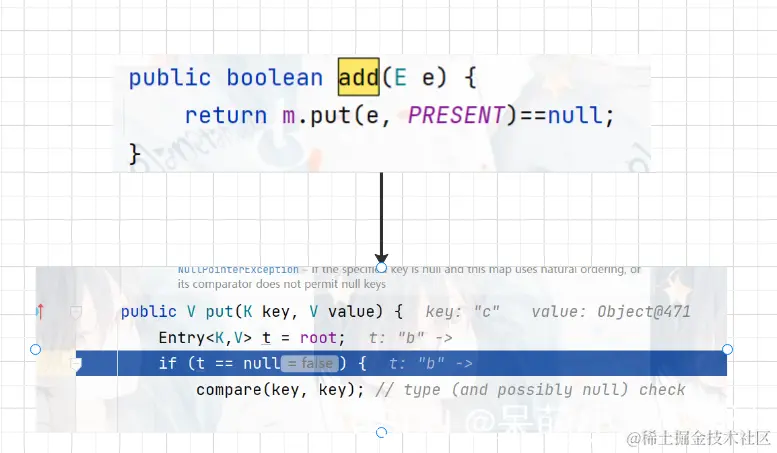Select the left-middle selection handle
Screen dimensions: 777x453
pyautogui.click(x=35, y=349)
